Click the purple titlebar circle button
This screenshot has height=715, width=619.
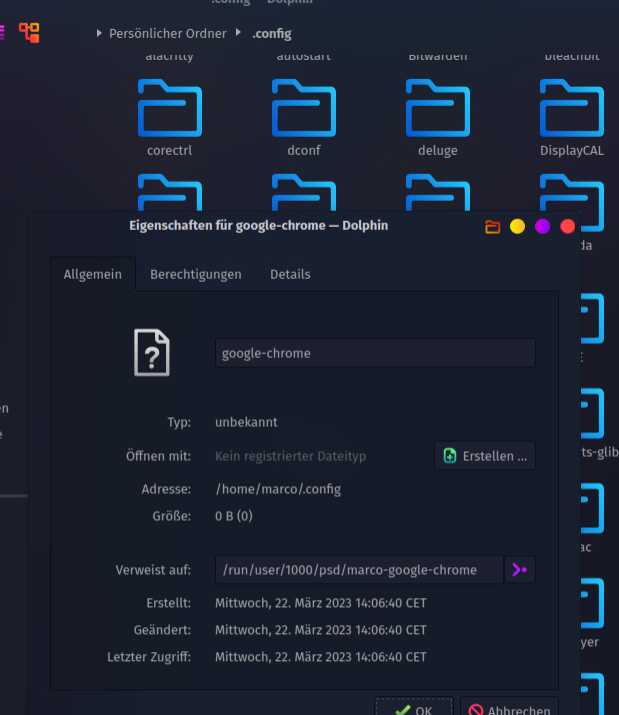pos(542,226)
